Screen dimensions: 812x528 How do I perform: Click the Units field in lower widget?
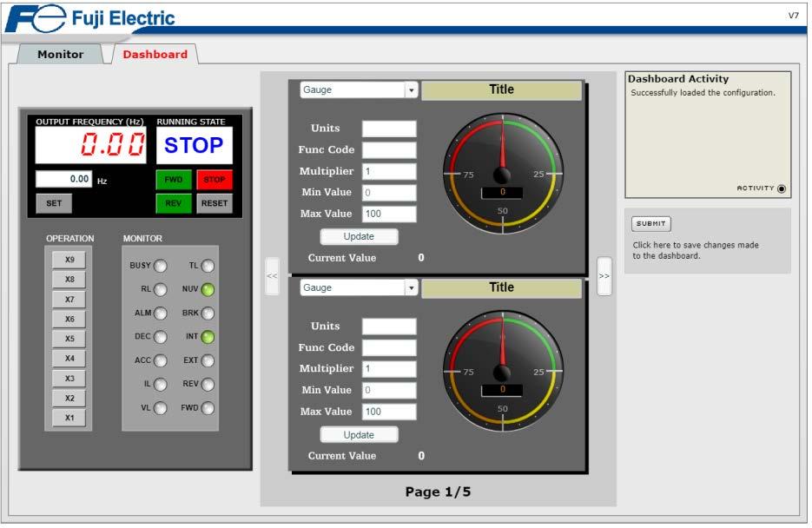(x=389, y=327)
